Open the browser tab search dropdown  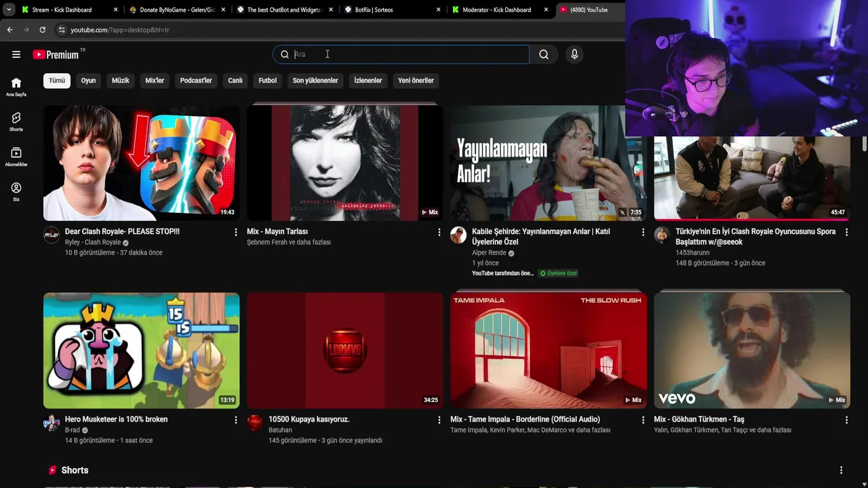tap(8, 9)
